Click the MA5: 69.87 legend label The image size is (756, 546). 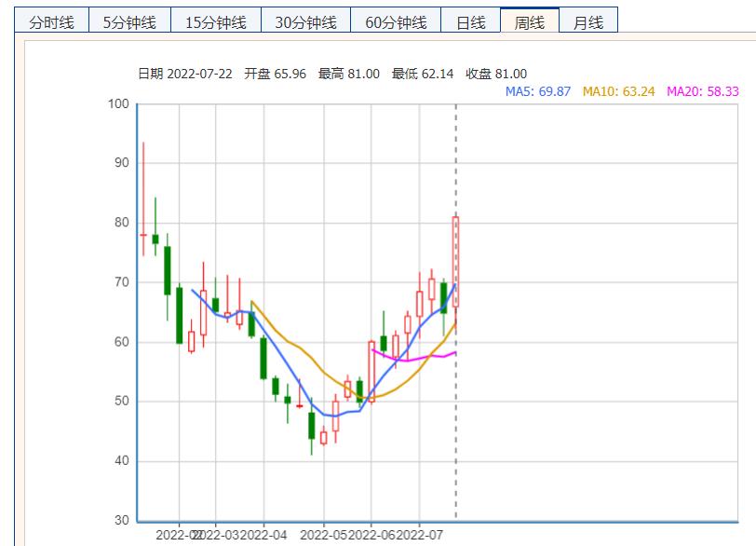click(538, 91)
